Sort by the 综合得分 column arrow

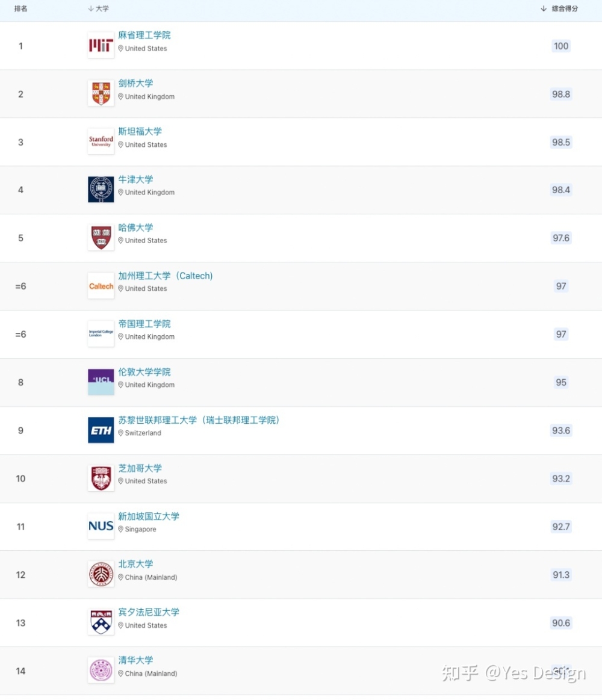click(x=544, y=8)
